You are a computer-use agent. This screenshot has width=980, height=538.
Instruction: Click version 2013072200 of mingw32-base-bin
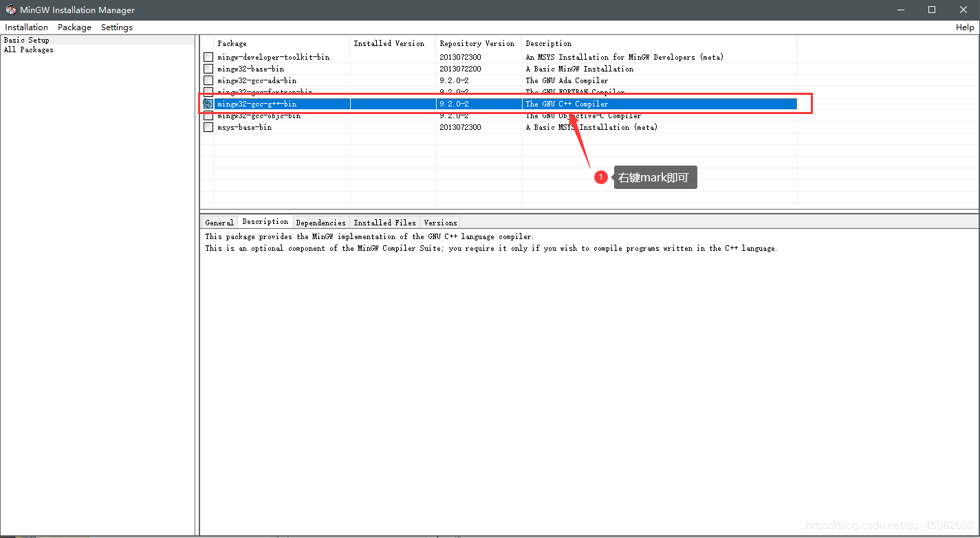(x=461, y=69)
